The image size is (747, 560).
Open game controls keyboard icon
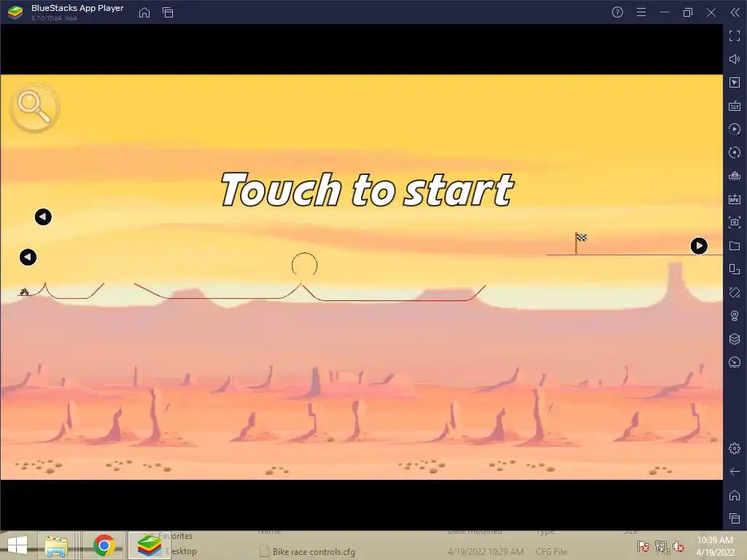[x=735, y=106]
